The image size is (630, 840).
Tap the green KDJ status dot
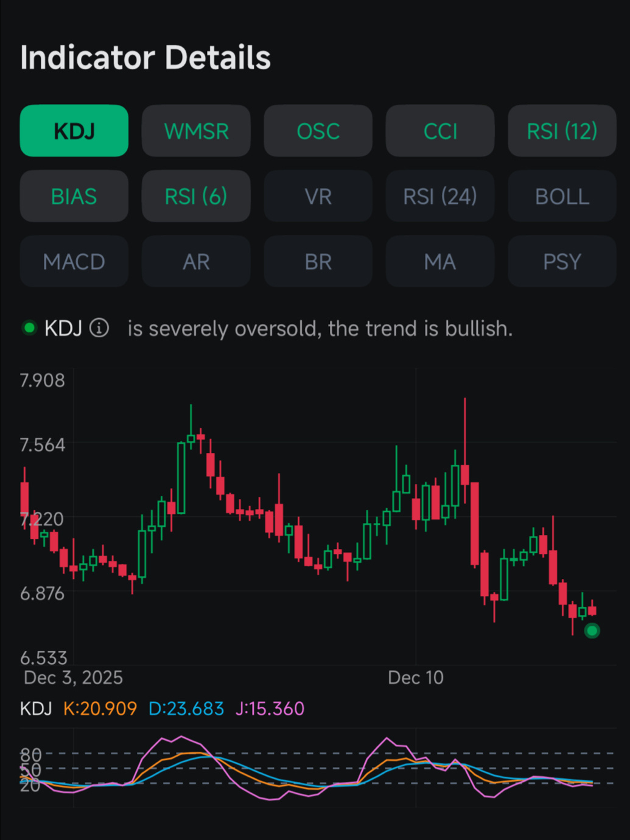click(x=29, y=328)
